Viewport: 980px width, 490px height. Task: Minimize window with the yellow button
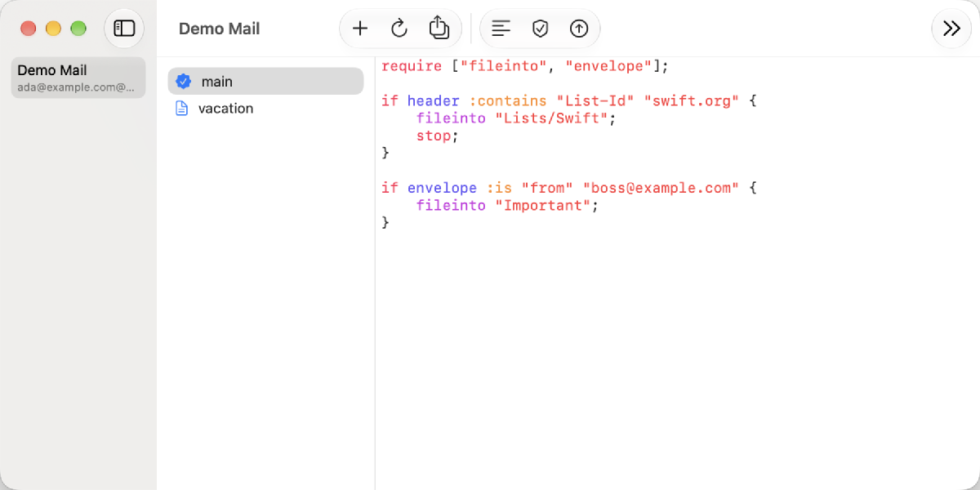pyautogui.click(x=53, y=29)
